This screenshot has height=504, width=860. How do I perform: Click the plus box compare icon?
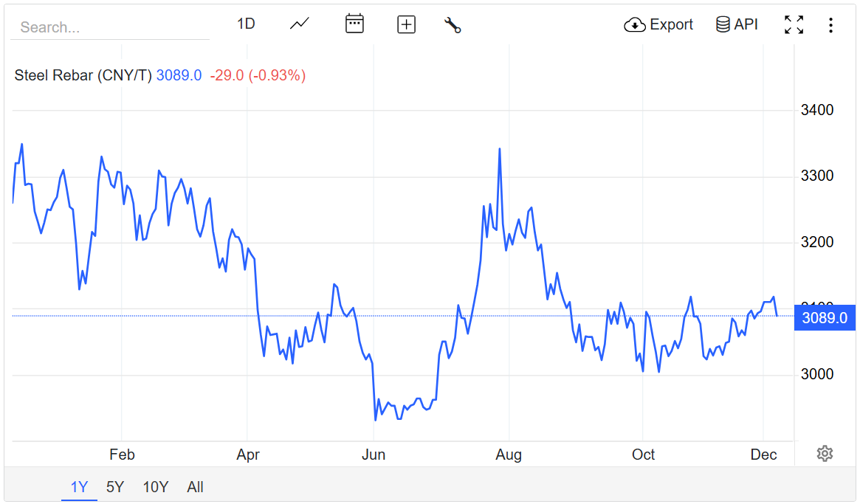406,24
